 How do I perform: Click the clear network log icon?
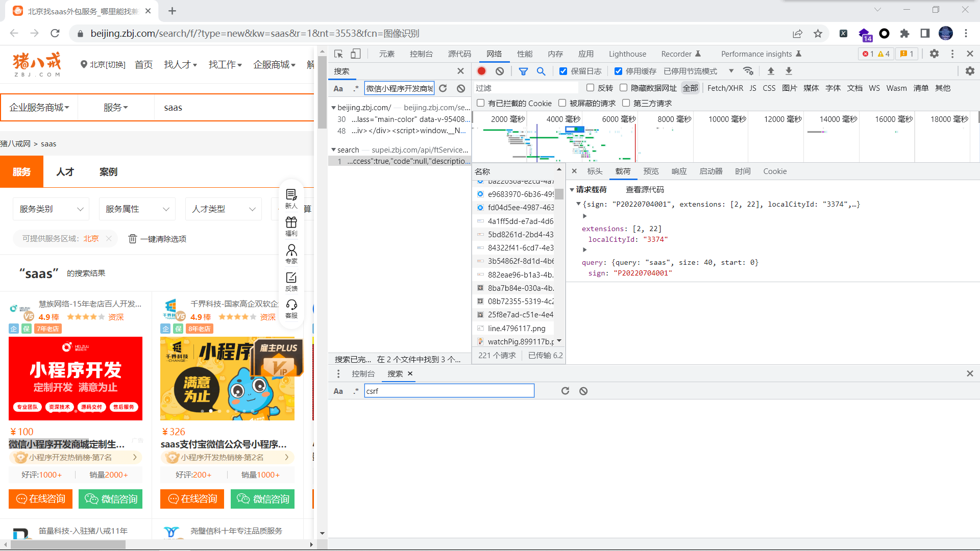click(x=500, y=71)
